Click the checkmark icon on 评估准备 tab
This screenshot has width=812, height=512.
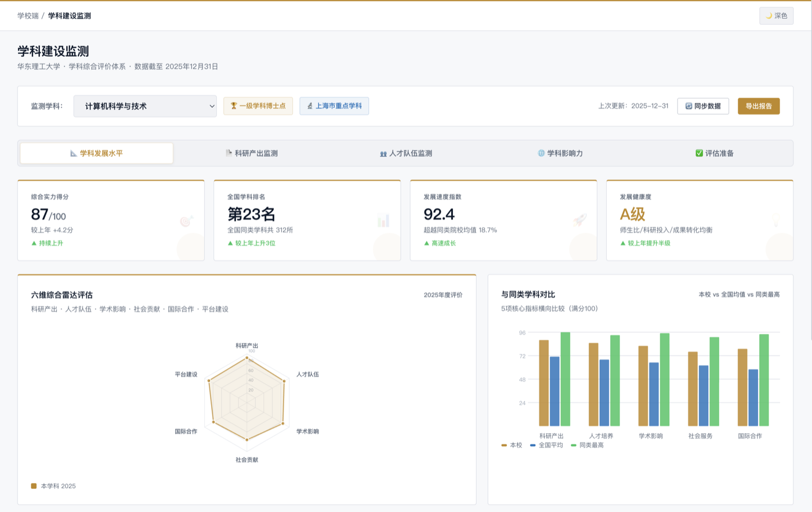point(699,154)
